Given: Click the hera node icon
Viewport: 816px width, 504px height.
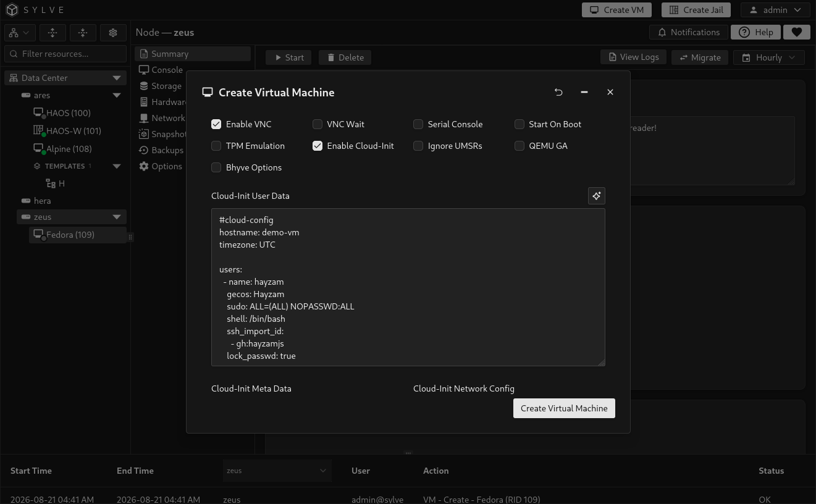Looking at the screenshot, I should (26, 201).
